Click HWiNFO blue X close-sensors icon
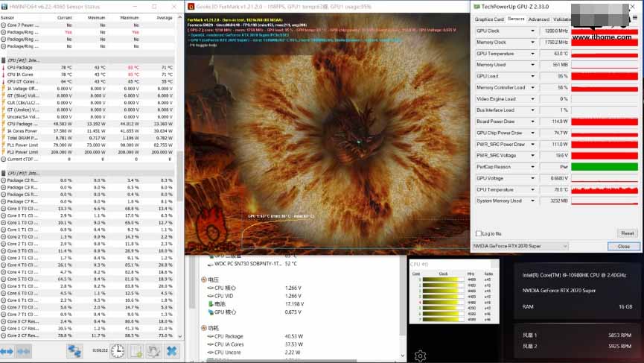 172,351
